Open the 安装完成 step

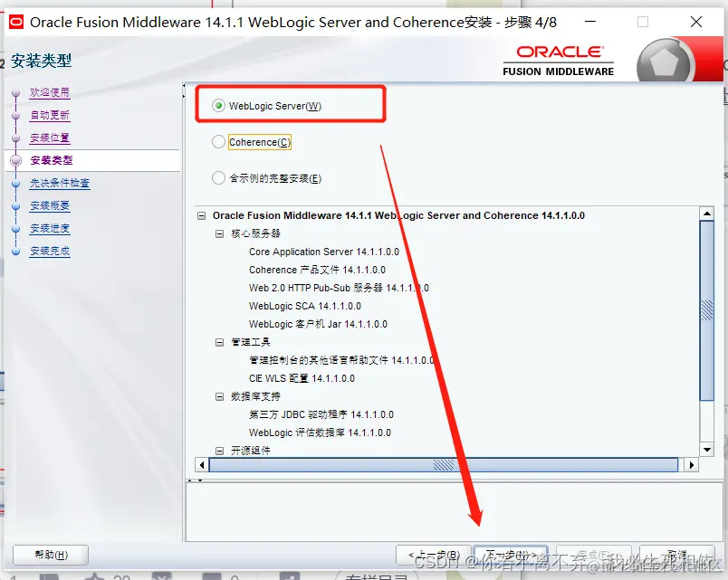click(x=50, y=252)
